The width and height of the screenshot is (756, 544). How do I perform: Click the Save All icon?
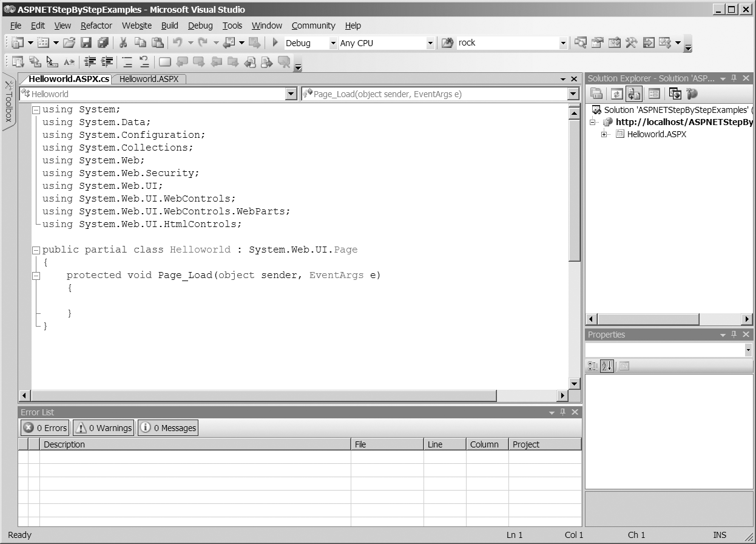coord(103,42)
